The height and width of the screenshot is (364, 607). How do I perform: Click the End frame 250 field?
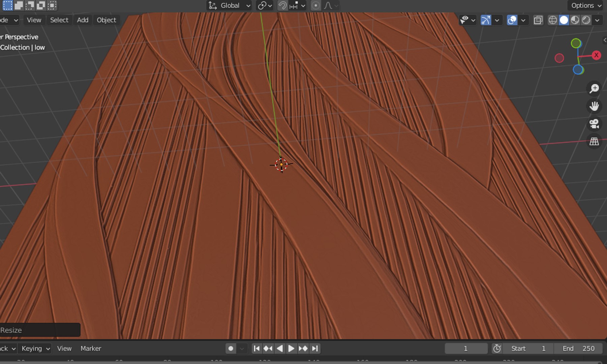tap(579, 348)
